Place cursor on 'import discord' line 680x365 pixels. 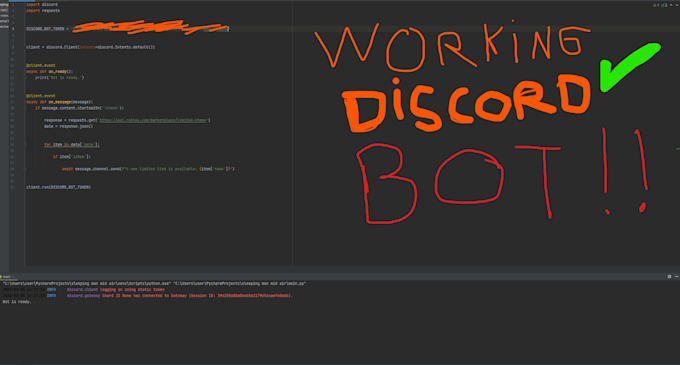(42, 5)
